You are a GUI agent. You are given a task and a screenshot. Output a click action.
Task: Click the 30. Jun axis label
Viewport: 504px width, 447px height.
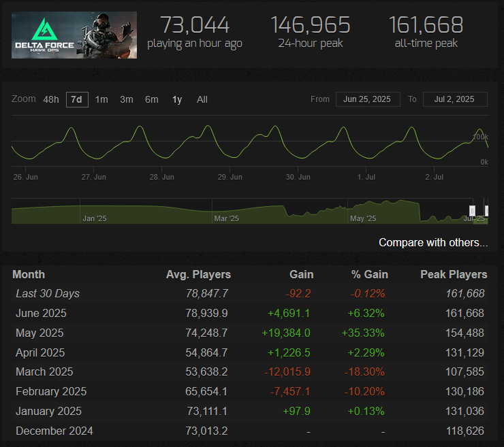[x=298, y=177]
